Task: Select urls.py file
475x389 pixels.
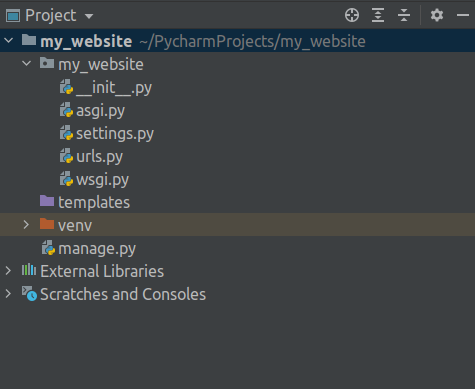Action: tap(99, 157)
